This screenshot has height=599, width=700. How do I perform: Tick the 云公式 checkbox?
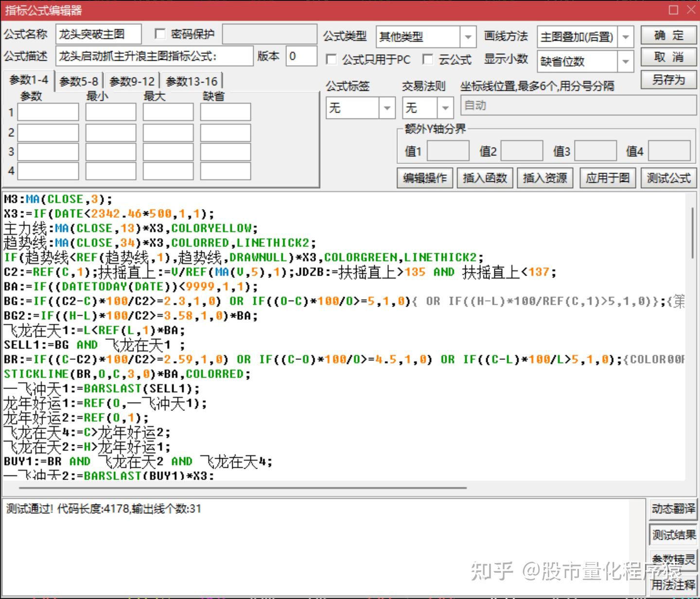coord(428,59)
